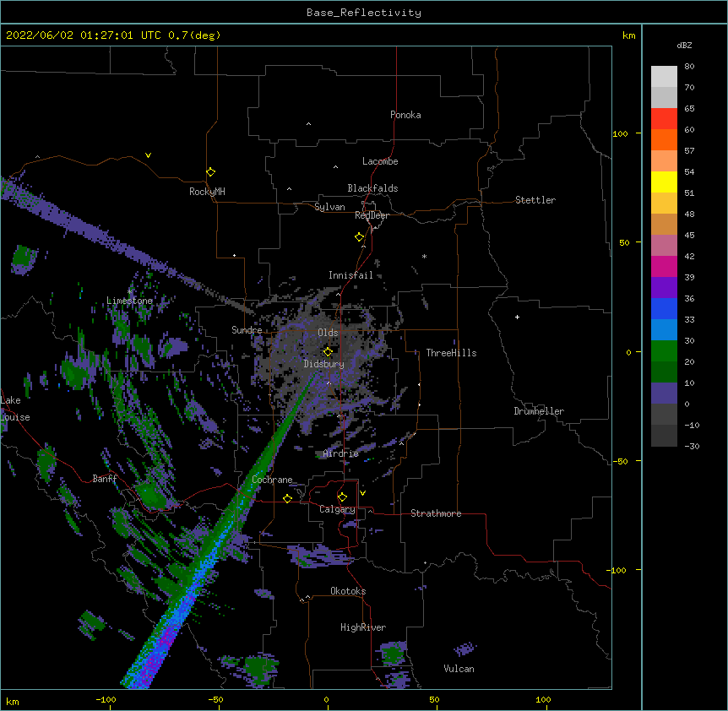Click the Strathmore town label
Screen dimensions: 728x711
436,513
